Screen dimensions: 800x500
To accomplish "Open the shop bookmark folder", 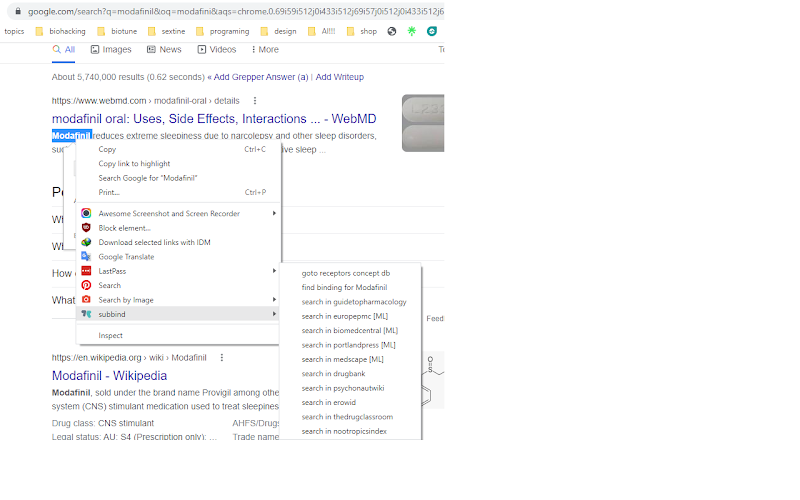I will (x=361, y=31).
